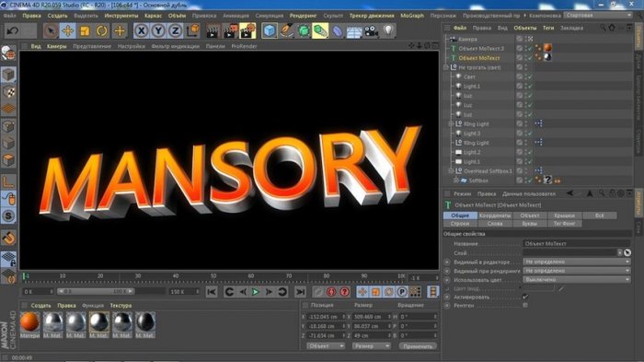Viewport: 644px width, 362px height.
Task: Open the Стартовая layout dropdown
Action: click(598, 16)
